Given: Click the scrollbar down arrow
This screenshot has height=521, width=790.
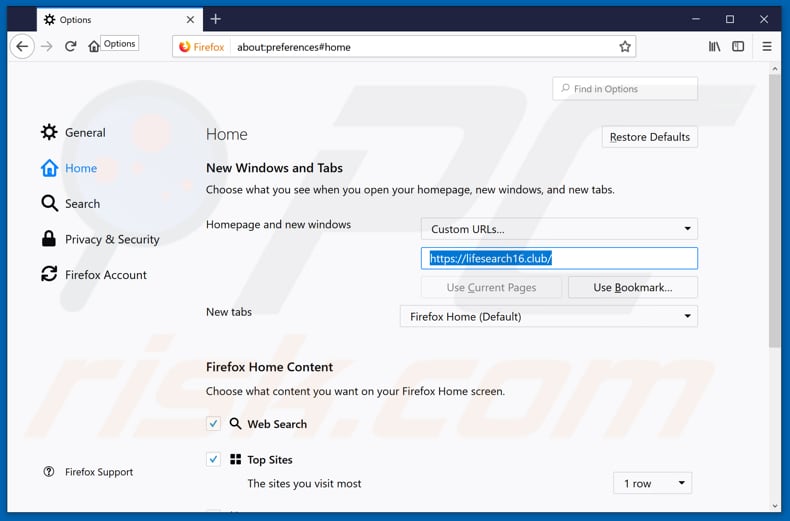Looking at the screenshot, I should pyautogui.click(x=774, y=506).
